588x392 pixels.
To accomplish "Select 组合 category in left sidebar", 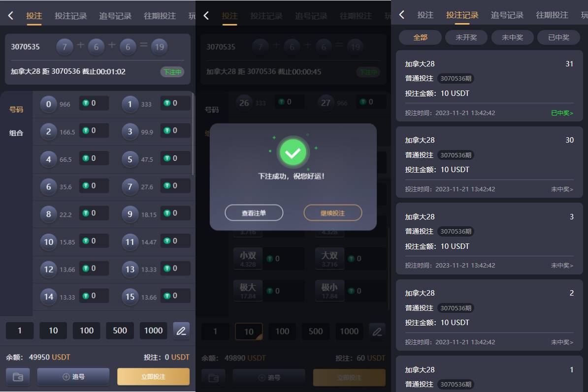I will coord(16,132).
